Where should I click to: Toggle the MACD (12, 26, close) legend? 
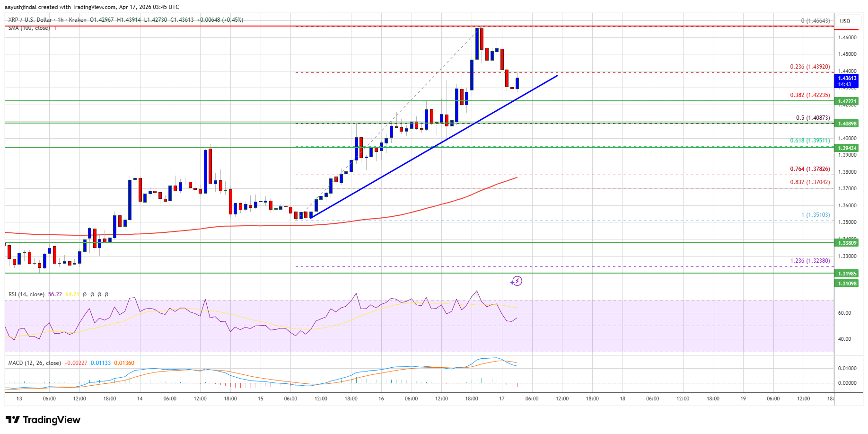tap(34, 363)
